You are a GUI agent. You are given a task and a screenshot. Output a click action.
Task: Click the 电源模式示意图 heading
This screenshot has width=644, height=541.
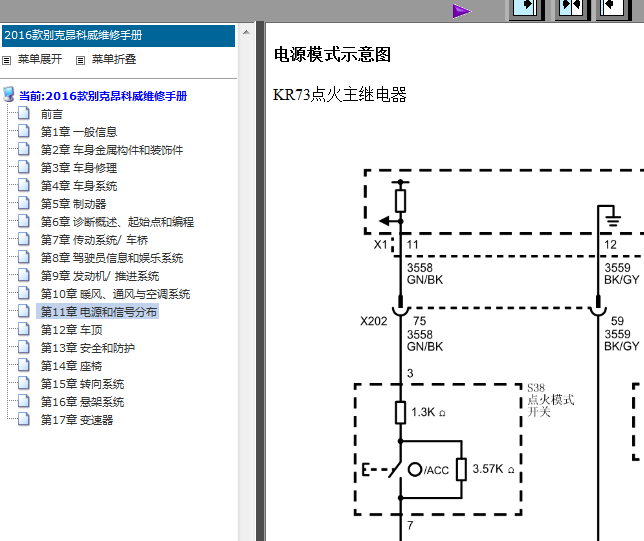tap(332, 55)
